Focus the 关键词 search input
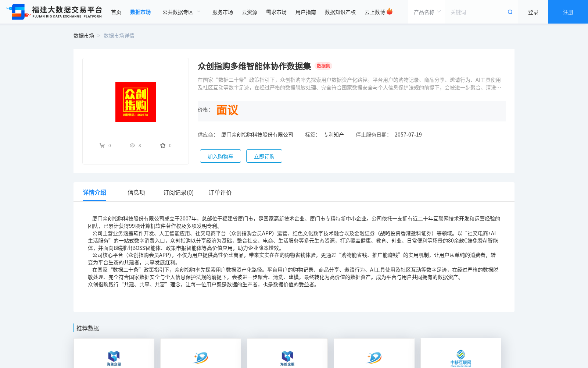Image resolution: width=588 pixels, height=368 pixels. point(476,12)
